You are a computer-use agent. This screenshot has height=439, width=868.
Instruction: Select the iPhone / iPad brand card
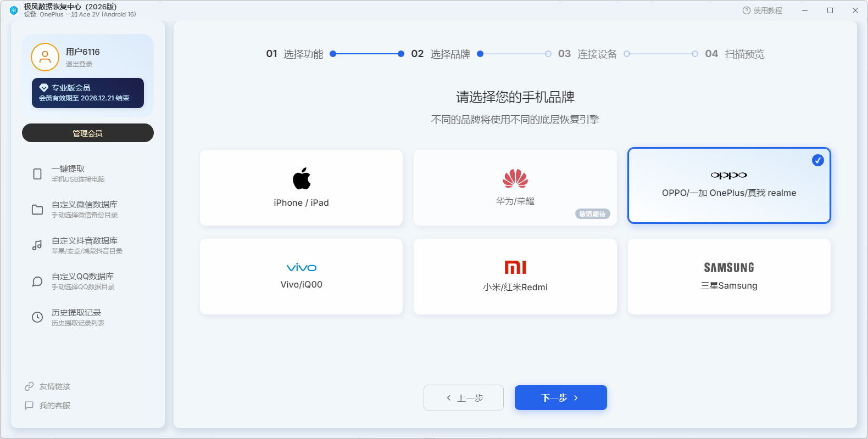pyautogui.click(x=302, y=188)
